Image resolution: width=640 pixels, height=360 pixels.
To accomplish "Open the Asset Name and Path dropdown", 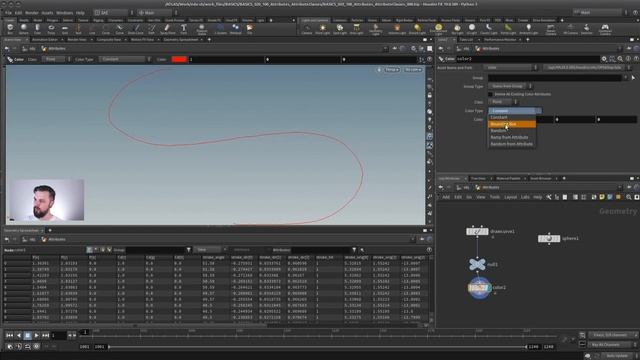I will 511,68.
